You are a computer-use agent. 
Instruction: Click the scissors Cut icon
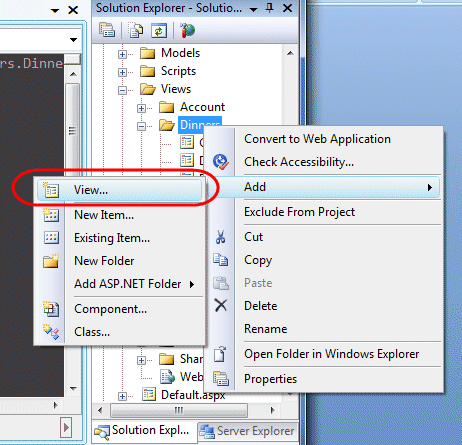220,237
